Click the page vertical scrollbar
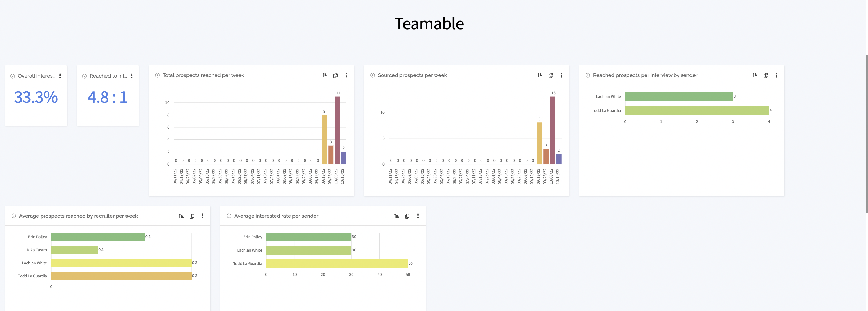The image size is (868, 311). click(x=866, y=133)
